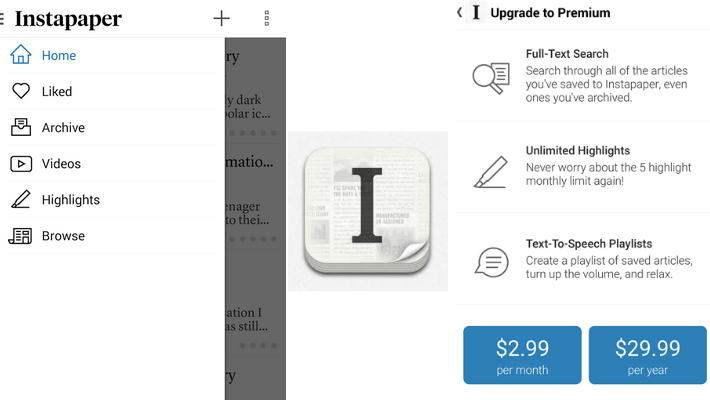
Task: Click the Text-To-Speech speech bubble icon
Action: pyautogui.click(x=491, y=262)
